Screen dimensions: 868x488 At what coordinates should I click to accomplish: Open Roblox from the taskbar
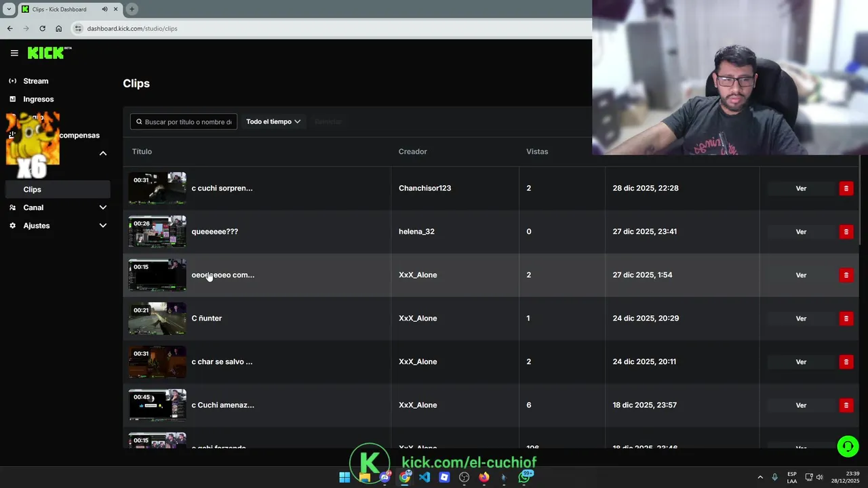444,477
